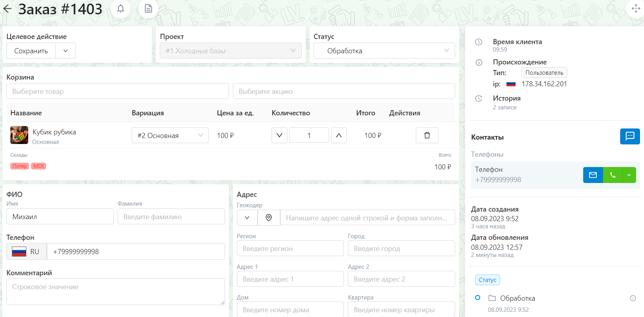Delete Кубик рубика from the cart
644x317 pixels.
click(427, 135)
